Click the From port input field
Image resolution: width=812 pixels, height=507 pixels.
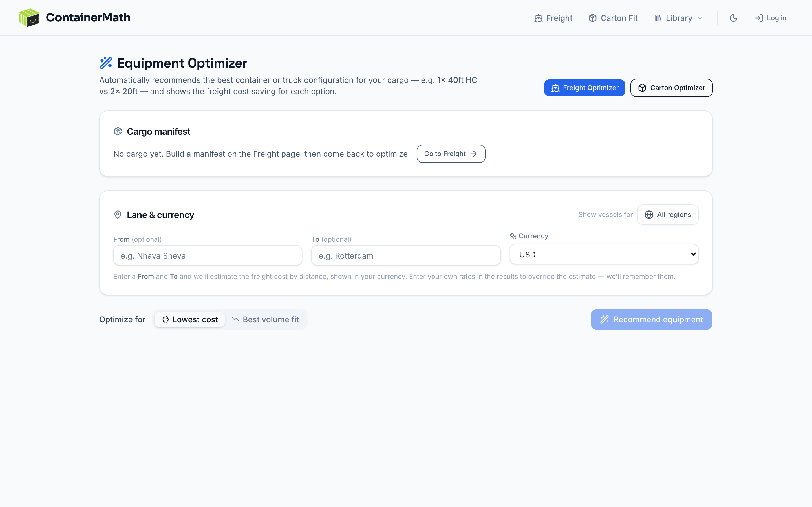pyautogui.click(x=208, y=255)
